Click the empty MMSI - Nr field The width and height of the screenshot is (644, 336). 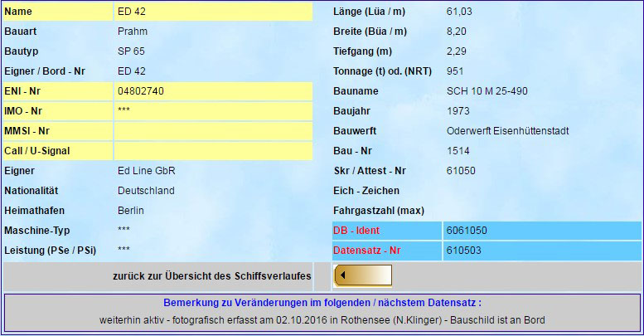pyautogui.click(x=213, y=131)
